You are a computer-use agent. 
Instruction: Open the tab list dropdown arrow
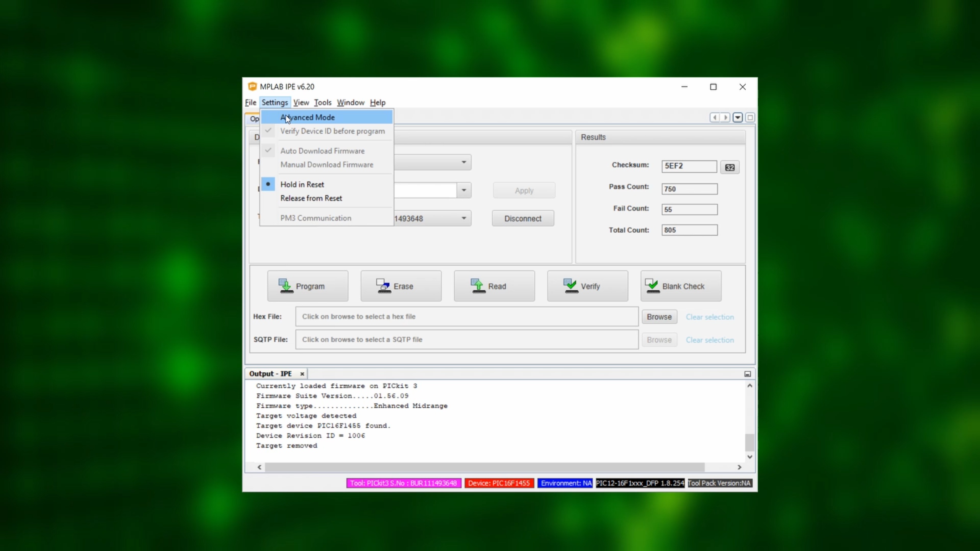point(737,117)
